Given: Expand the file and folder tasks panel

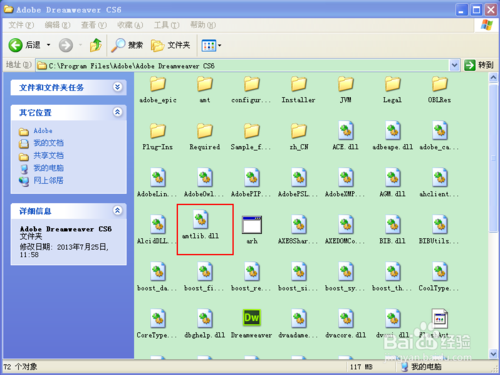Looking at the screenshot, I should tap(117, 87).
